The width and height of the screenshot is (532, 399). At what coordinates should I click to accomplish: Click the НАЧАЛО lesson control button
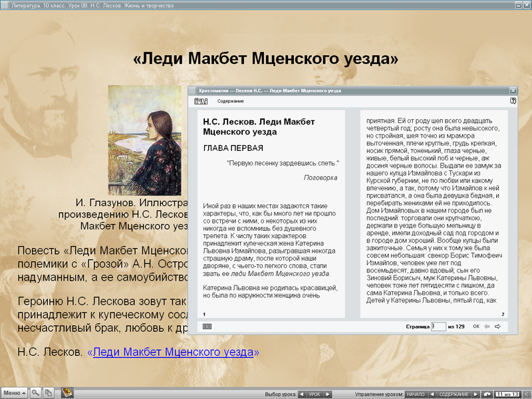pyautogui.click(x=415, y=394)
